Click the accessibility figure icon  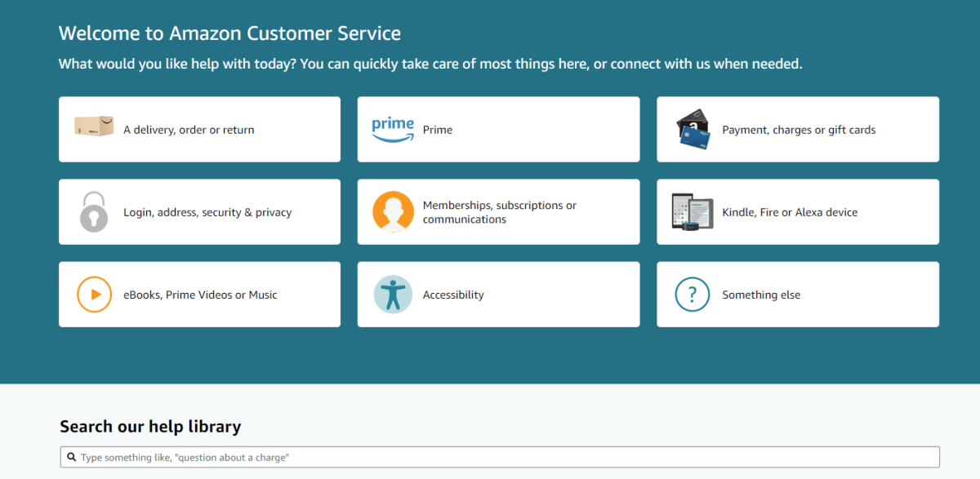point(393,295)
